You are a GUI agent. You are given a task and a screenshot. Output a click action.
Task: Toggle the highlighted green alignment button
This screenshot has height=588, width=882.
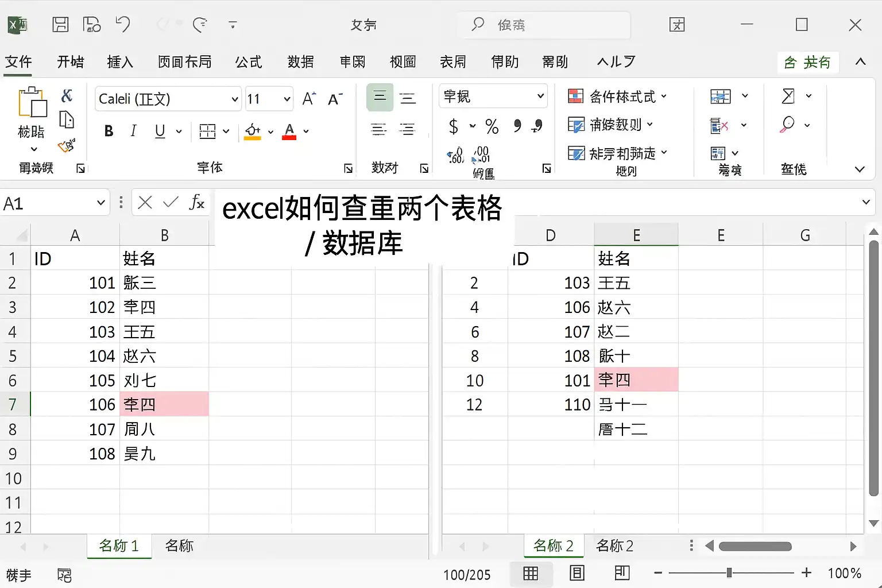tap(380, 97)
